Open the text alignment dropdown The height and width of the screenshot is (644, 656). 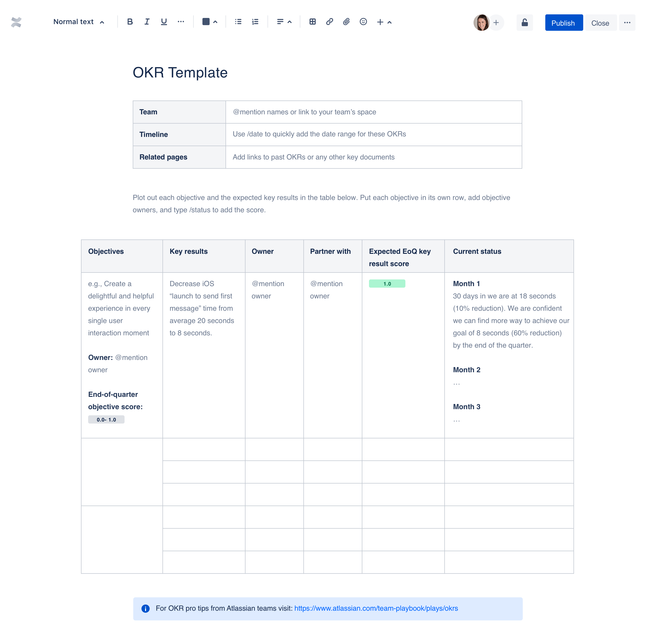tap(284, 22)
